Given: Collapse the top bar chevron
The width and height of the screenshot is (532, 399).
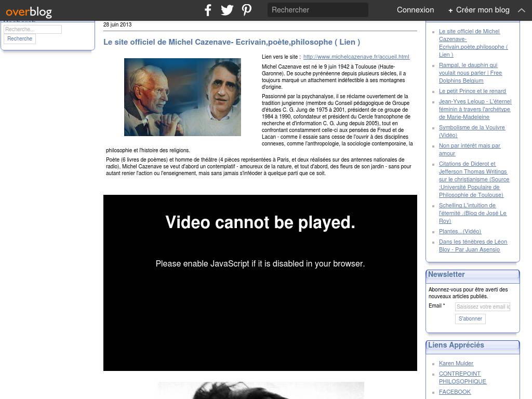Looking at the screenshot, I should (x=521, y=10).
